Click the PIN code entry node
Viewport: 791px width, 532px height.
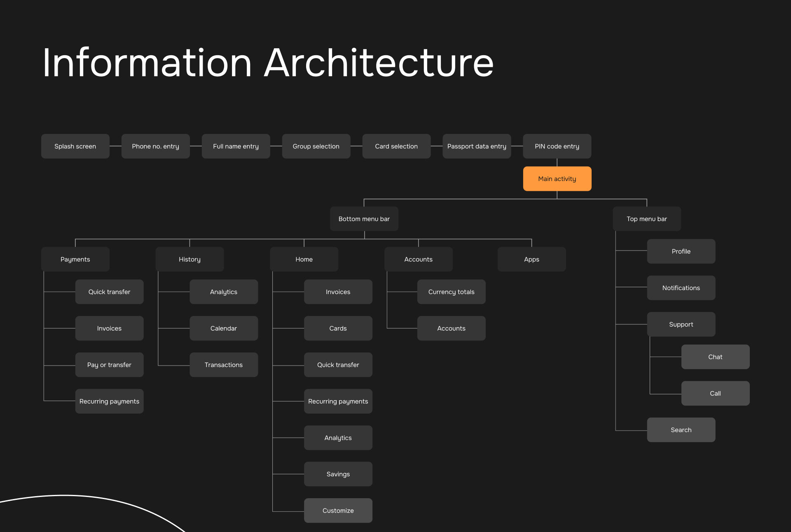[557, 146]
